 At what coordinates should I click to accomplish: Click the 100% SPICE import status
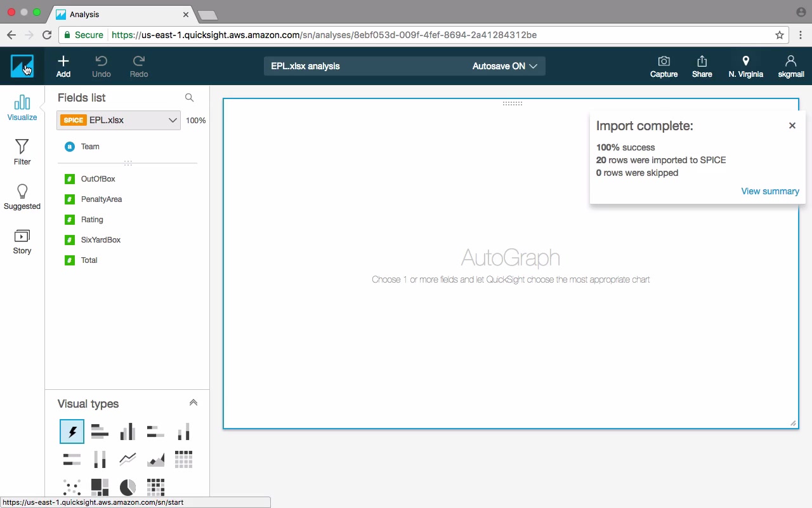pos(195,121)
